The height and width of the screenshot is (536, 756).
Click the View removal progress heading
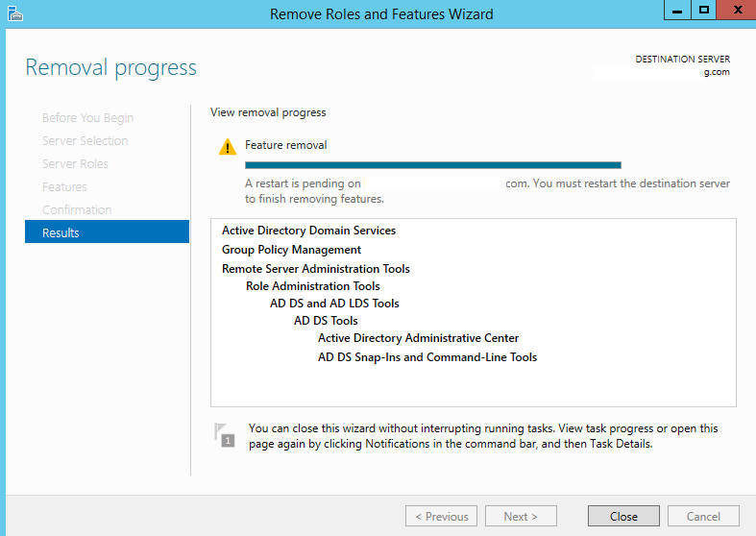pyautogui.click(x=268, y=112)
